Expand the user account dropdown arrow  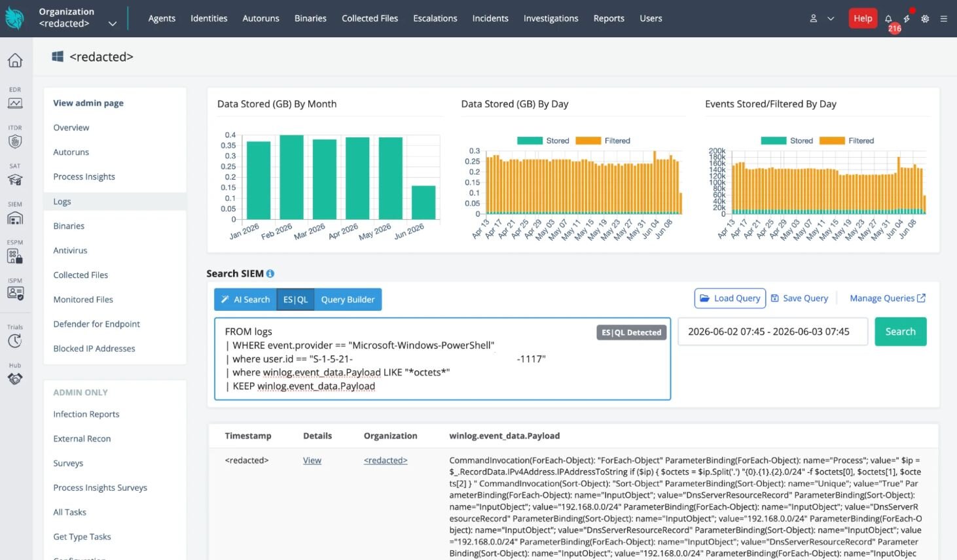click(831, 19)
